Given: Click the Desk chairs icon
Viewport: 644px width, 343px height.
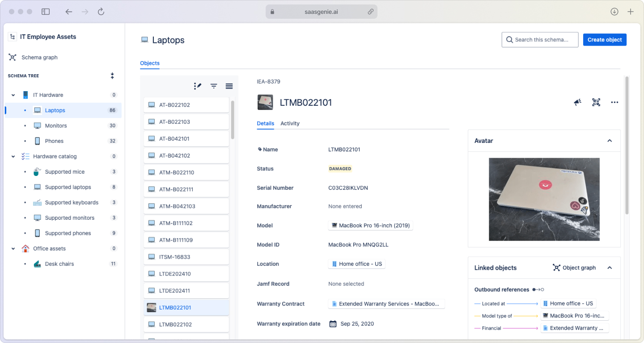Looking at the screenshot, I should (x=38, y=264).
